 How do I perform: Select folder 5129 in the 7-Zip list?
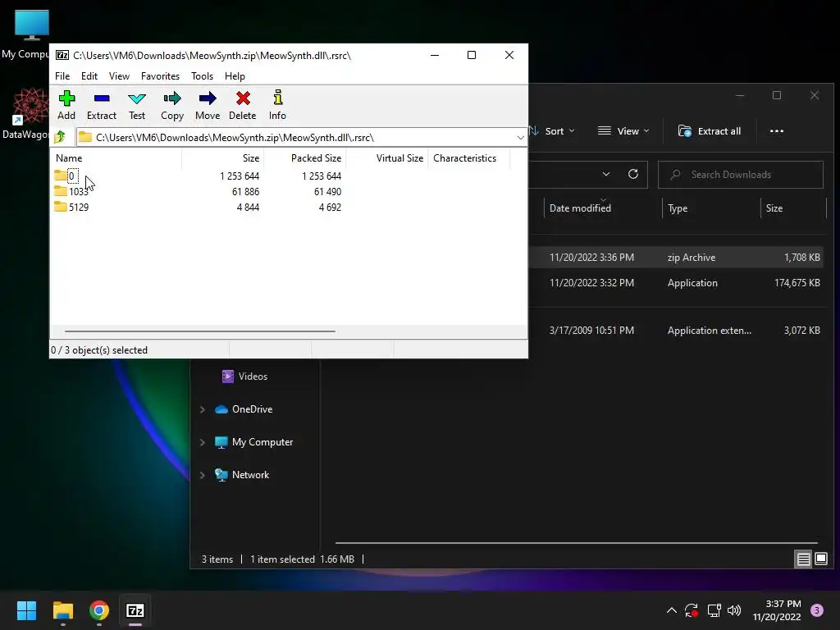71,207
